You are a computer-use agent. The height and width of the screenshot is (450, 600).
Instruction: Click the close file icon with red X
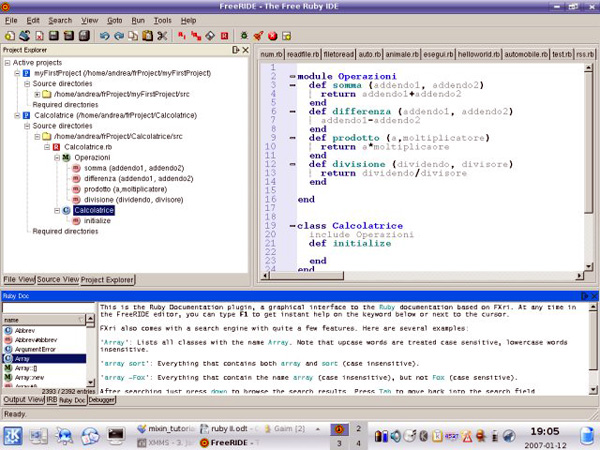pyautogui.click(x=39, y=36)
